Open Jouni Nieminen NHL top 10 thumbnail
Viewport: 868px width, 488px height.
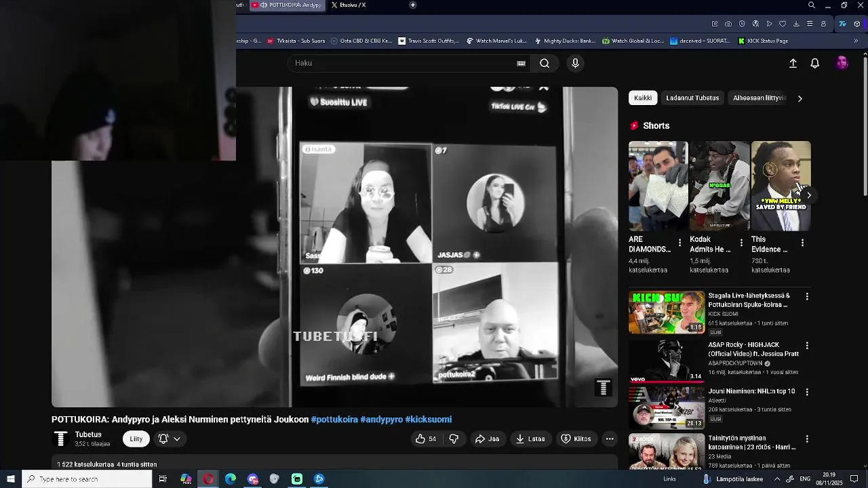(667, 407)
